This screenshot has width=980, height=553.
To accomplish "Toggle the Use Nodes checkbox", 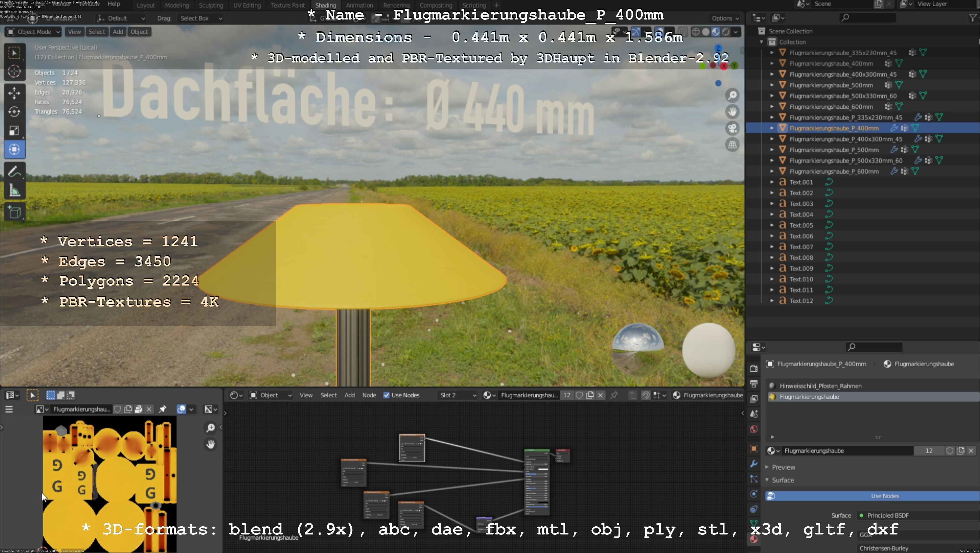I will [x=387, y=395].
